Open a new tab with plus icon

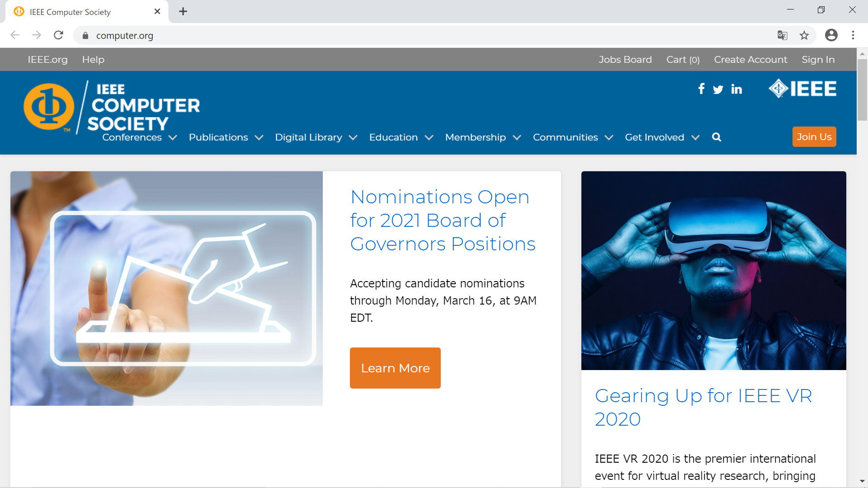click(x=183, y=12)
